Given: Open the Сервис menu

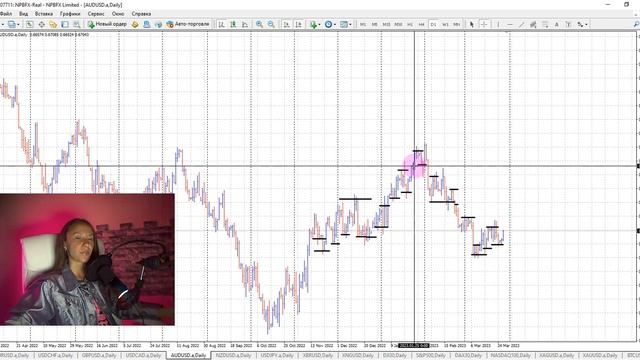Looking at the screenshot, I should tap(96, 14).
